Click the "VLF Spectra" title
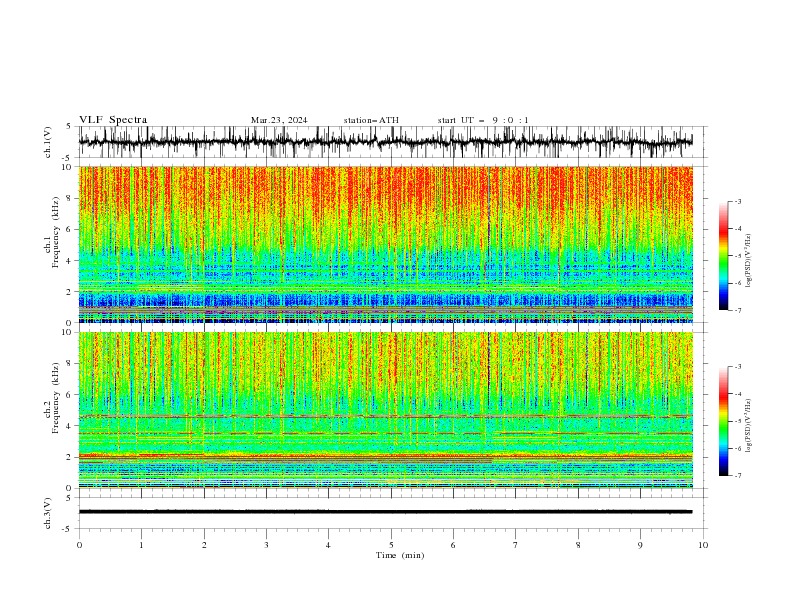 coord(113,120)
